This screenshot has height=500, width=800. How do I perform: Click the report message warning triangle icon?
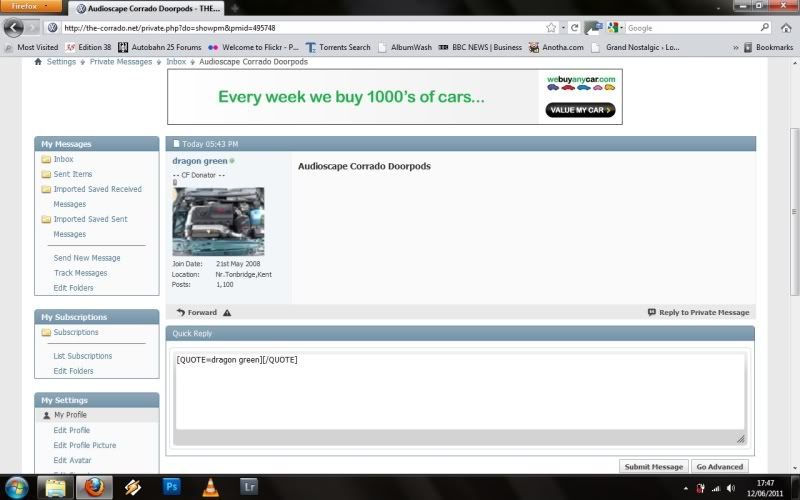pos(227,312)
